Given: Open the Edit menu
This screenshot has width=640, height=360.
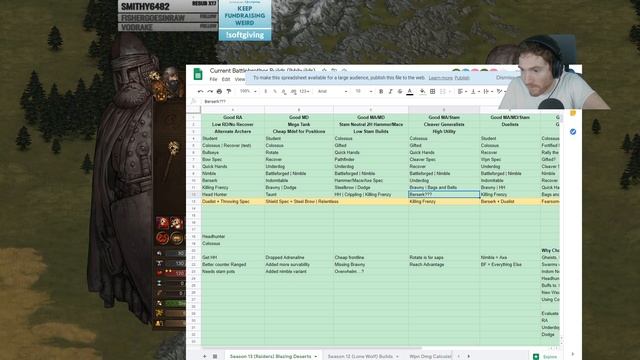Looking at the screenshot, I should tap(226, 79).
